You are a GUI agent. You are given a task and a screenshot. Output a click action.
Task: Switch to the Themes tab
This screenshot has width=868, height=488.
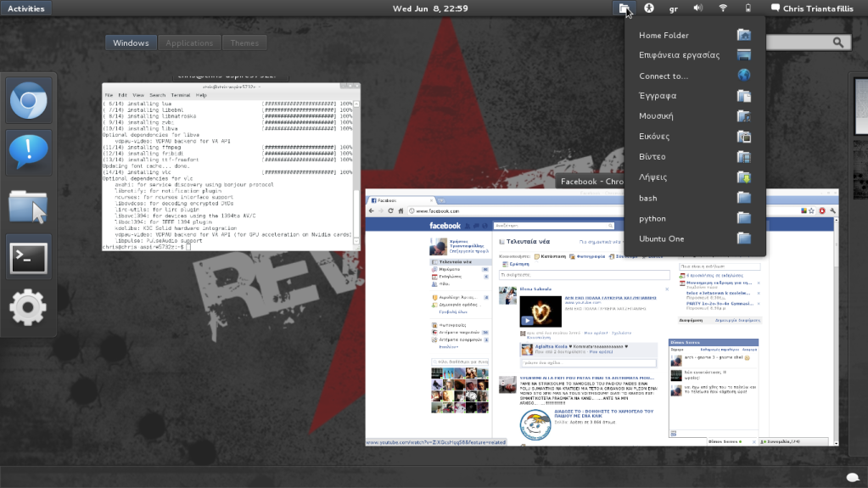tap(244, 42)
